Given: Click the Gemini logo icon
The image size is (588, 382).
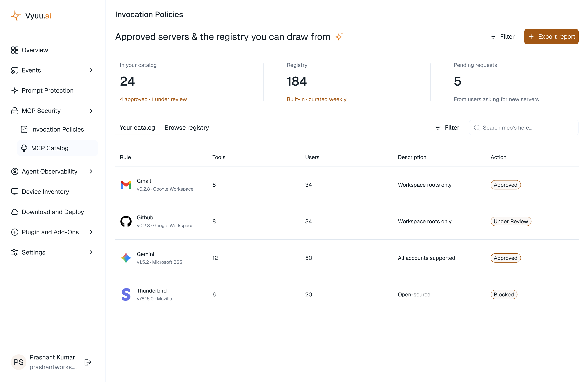Looking at the screenshot, I should pyautogui.click(x=126, y=258).
